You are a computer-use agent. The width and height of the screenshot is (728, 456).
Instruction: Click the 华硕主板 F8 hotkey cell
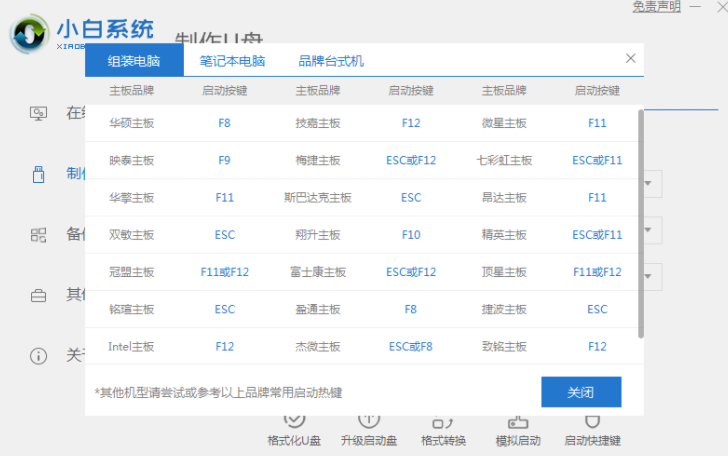224,123
